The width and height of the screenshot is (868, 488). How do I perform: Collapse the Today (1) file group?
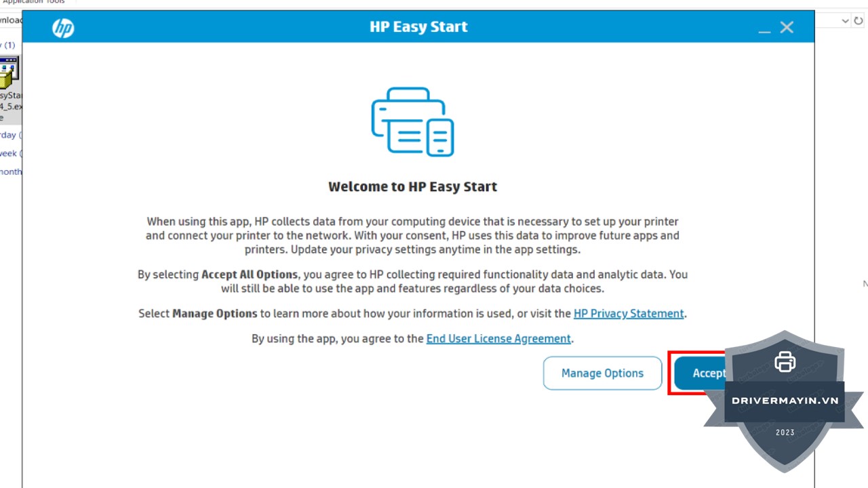[x=8, y=45]
